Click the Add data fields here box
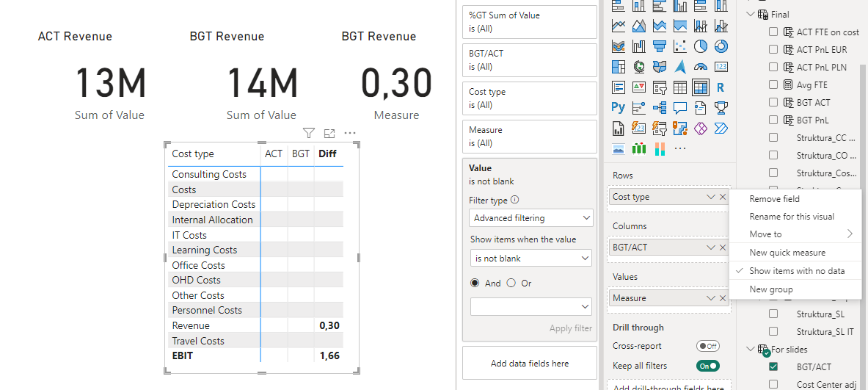Image resolution: width=868 pixels, height=390 pixels. click(530, 364)
